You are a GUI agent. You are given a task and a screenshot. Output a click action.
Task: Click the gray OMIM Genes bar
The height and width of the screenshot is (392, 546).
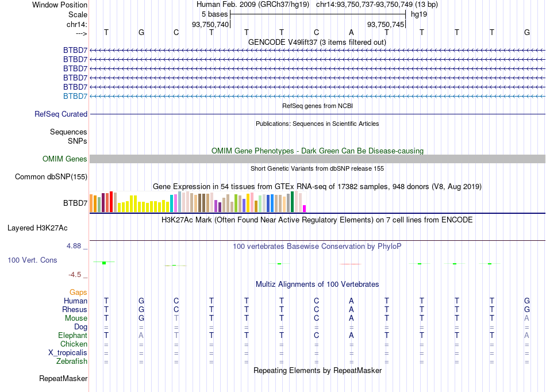click(317, 159)
